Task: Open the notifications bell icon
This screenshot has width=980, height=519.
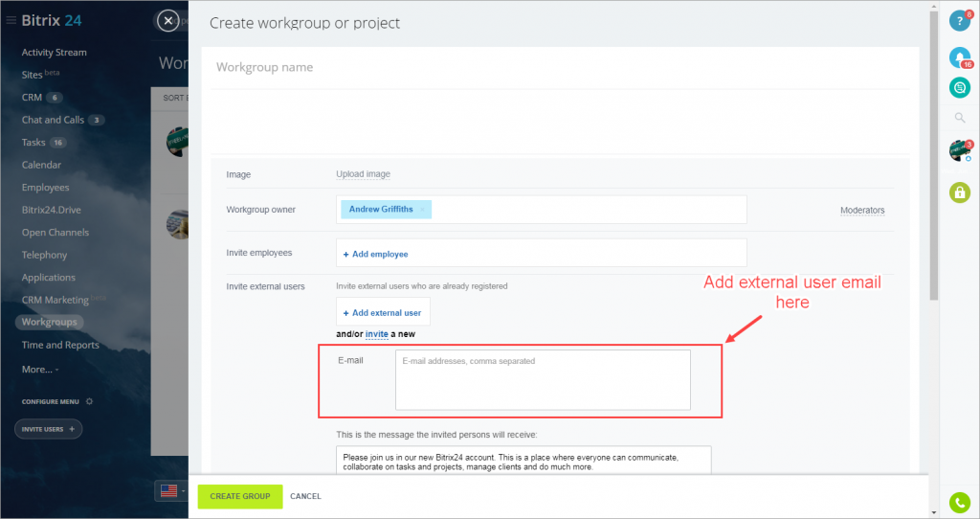Action: 959,57
